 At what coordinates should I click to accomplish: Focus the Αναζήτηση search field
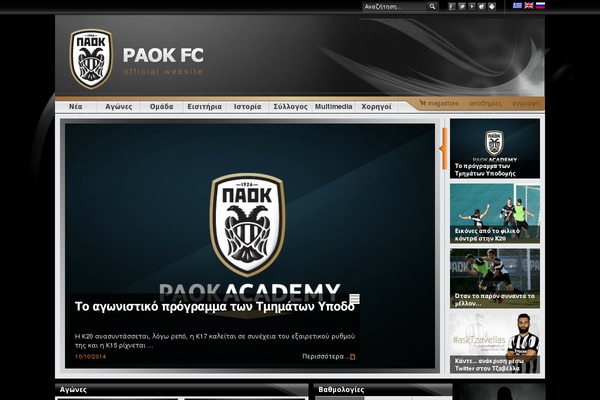pos(395,7)
